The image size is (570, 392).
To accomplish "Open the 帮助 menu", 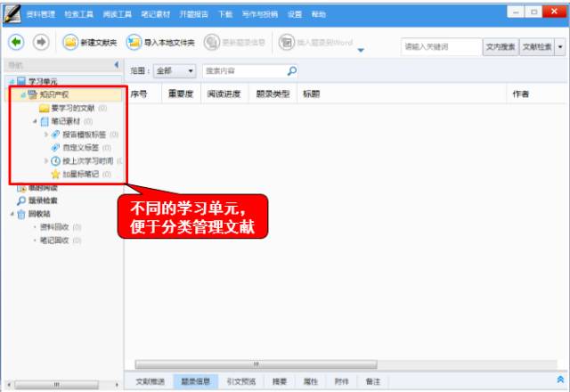I will [x=319, y=14].
